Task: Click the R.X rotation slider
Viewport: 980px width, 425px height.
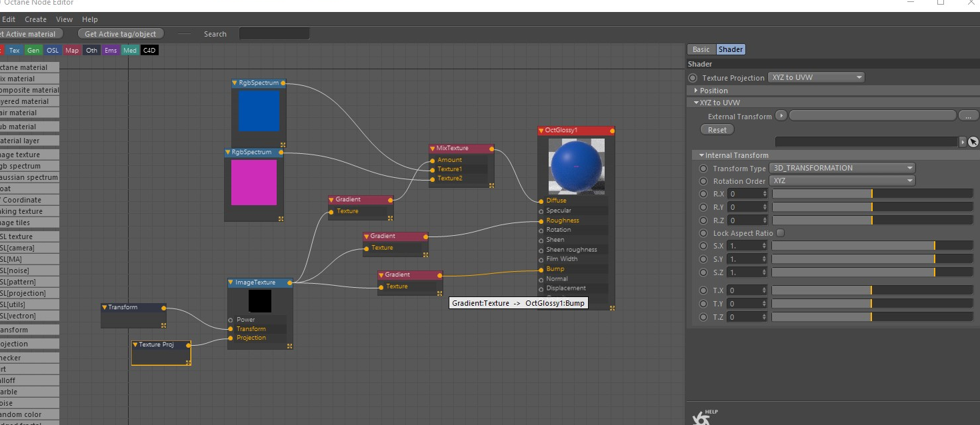Action: tap(873, 194)
